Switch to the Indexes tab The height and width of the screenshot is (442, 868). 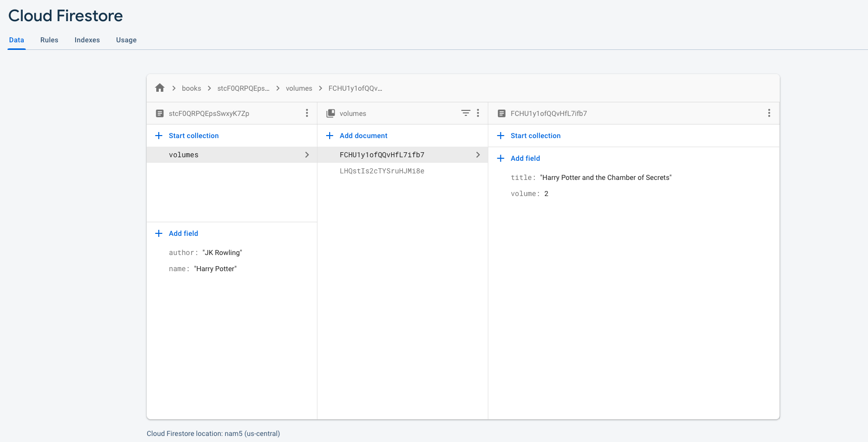click(x=87, y=40)
